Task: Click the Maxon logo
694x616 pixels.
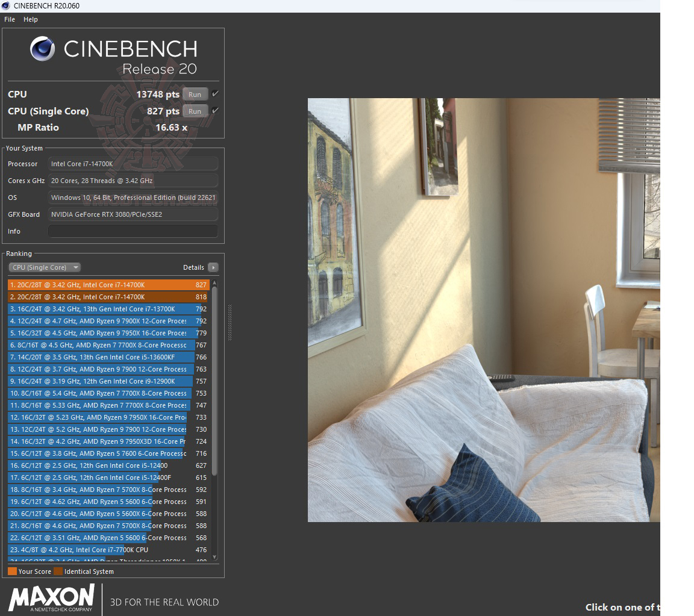Action: (51, 597)
